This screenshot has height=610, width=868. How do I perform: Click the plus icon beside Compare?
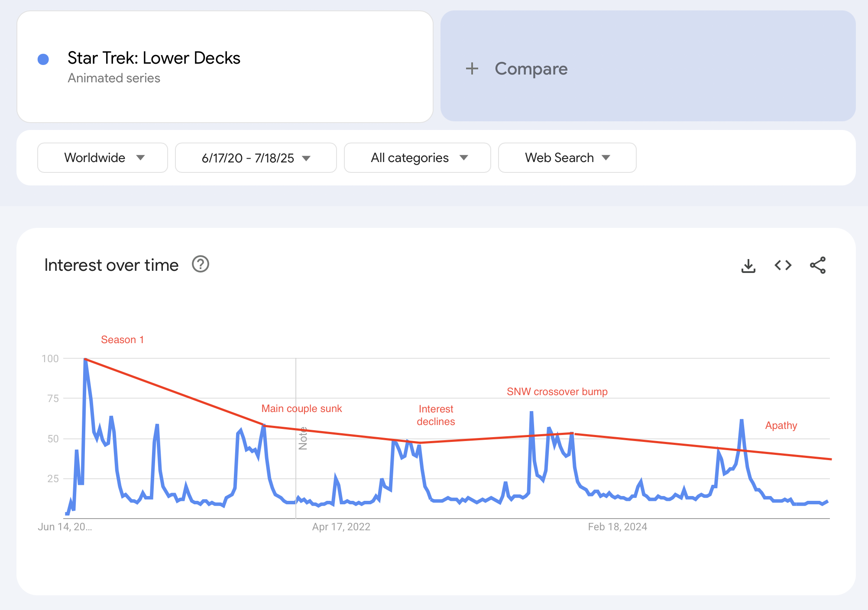(472, 68)
